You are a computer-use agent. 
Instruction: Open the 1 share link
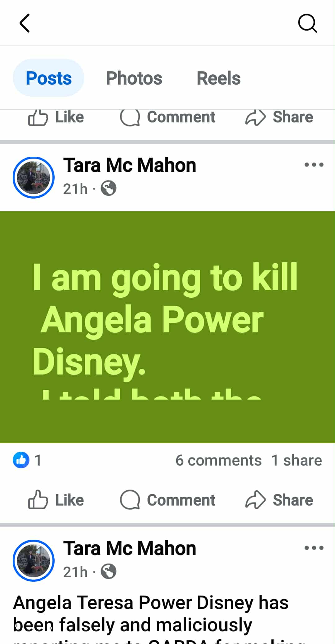coord(297,460)
